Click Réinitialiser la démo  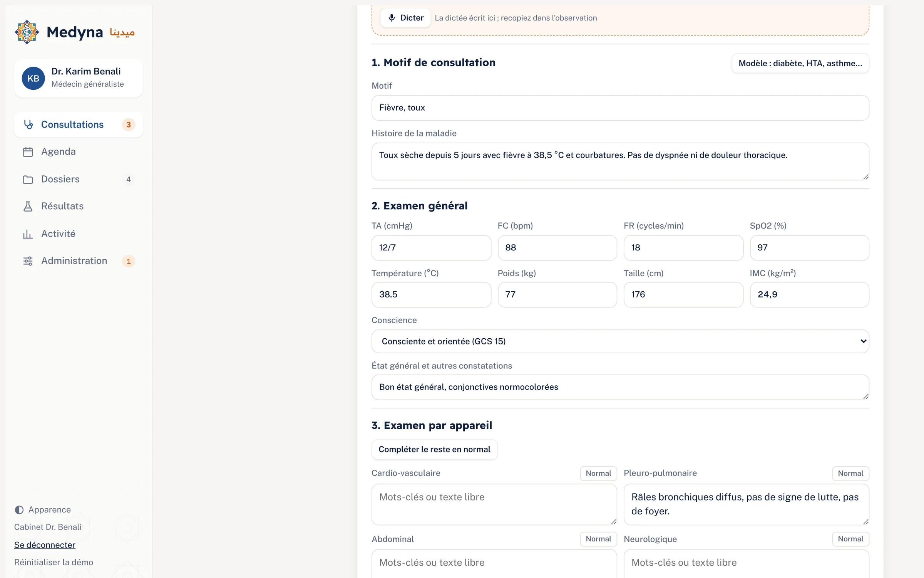coord(54,562)
